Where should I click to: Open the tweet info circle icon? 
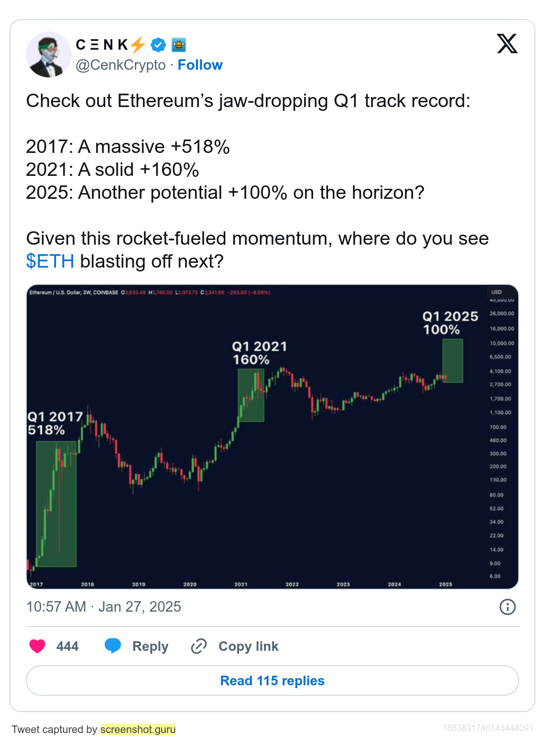point(507,607)
